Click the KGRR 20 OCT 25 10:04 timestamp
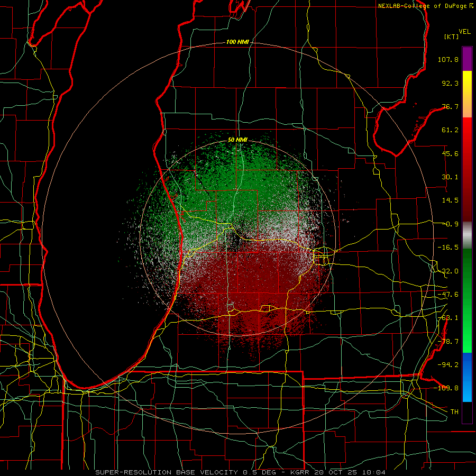This screenshot has height=476, width=476. click(x=338, y=472)
